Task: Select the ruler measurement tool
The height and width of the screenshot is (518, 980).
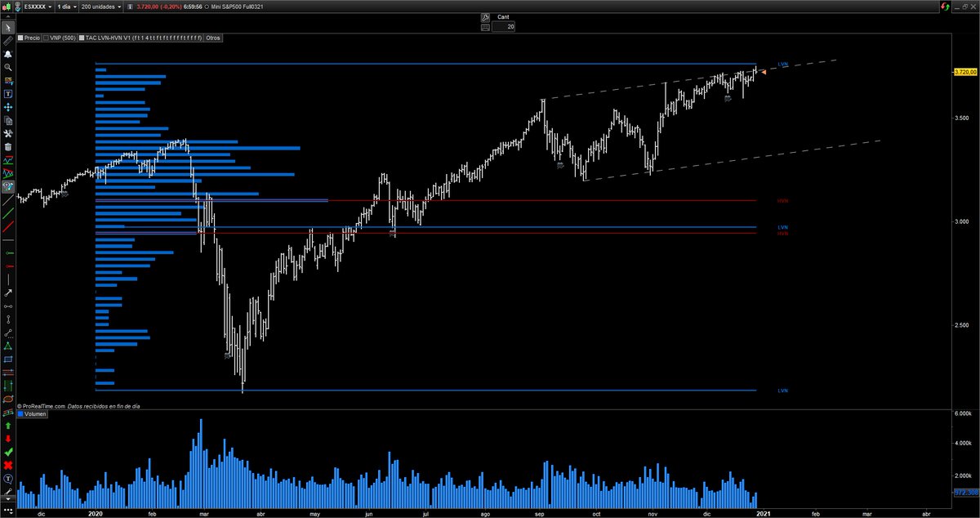Action: click(x=7, y=42)
